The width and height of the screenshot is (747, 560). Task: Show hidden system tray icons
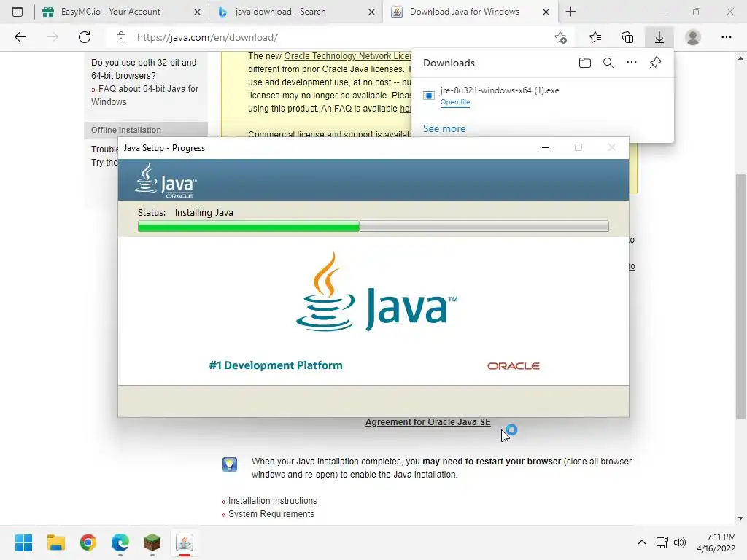click(642, 542)
